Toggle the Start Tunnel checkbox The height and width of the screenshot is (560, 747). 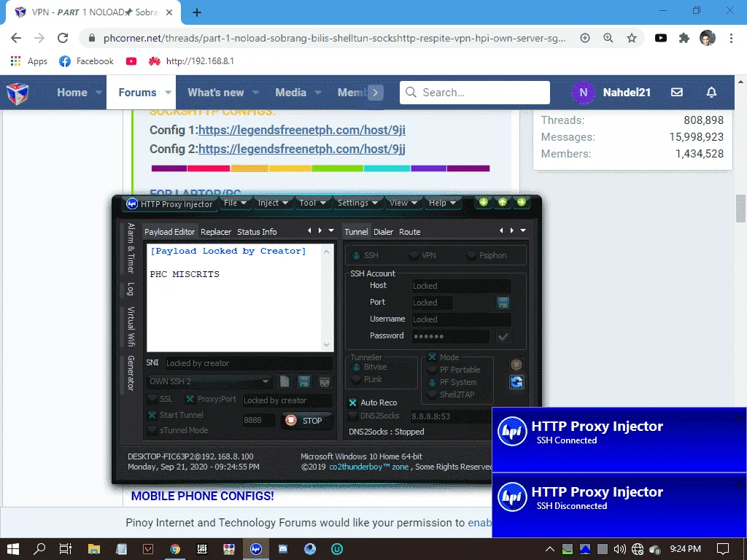pyautogui.click(x=152, y=415)
